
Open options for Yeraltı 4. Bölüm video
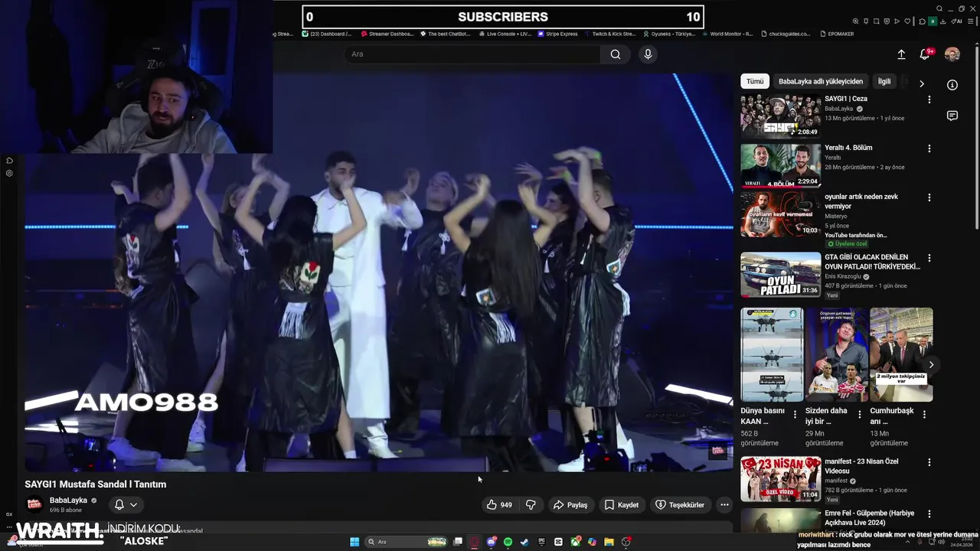(929, 148)
